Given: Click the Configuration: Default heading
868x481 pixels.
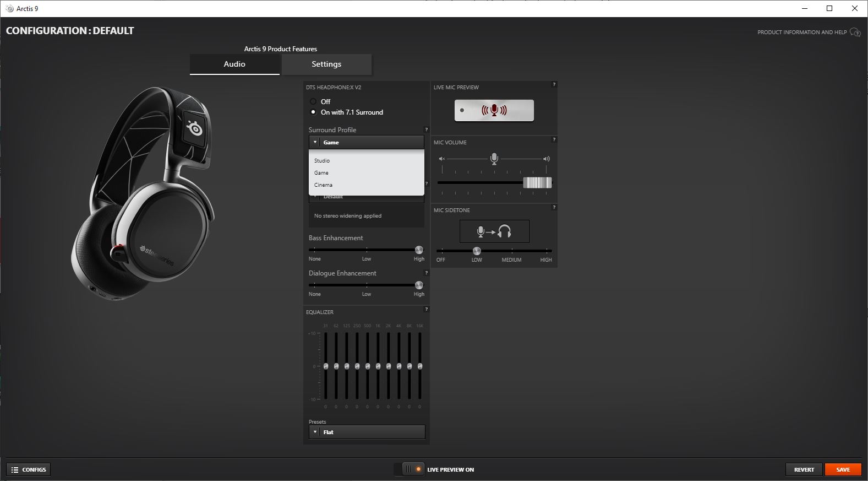Looking at the screenshot, I should [x=70, y=31].
